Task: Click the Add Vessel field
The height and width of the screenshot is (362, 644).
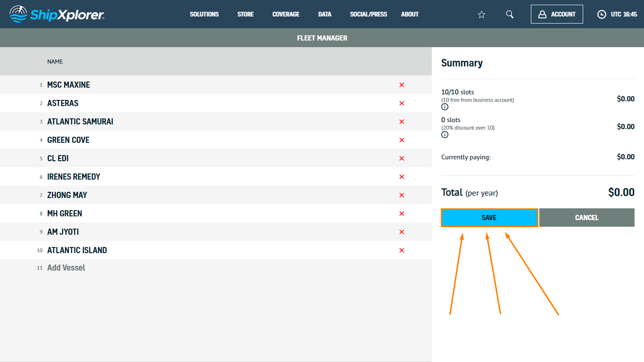Action: click(66, 268)
